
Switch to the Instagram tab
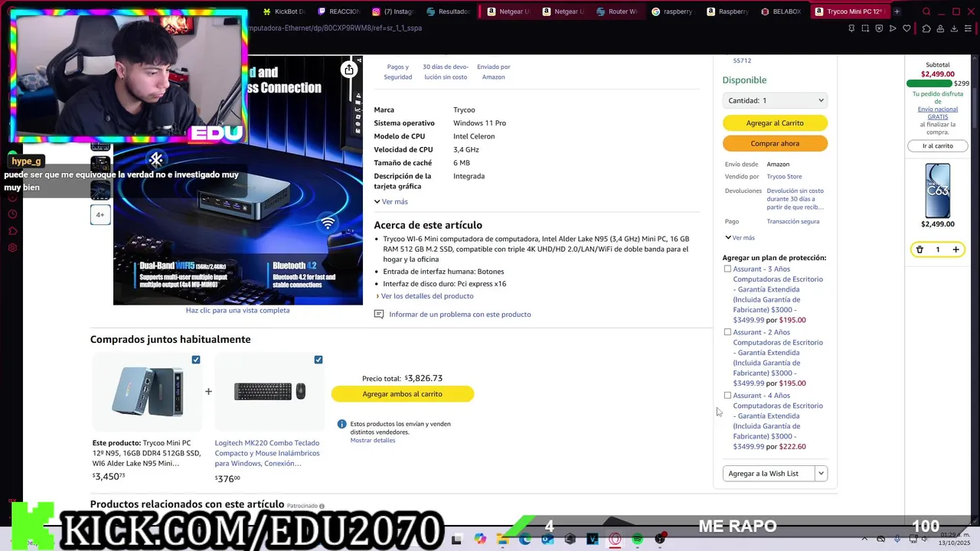click(394, 11)
